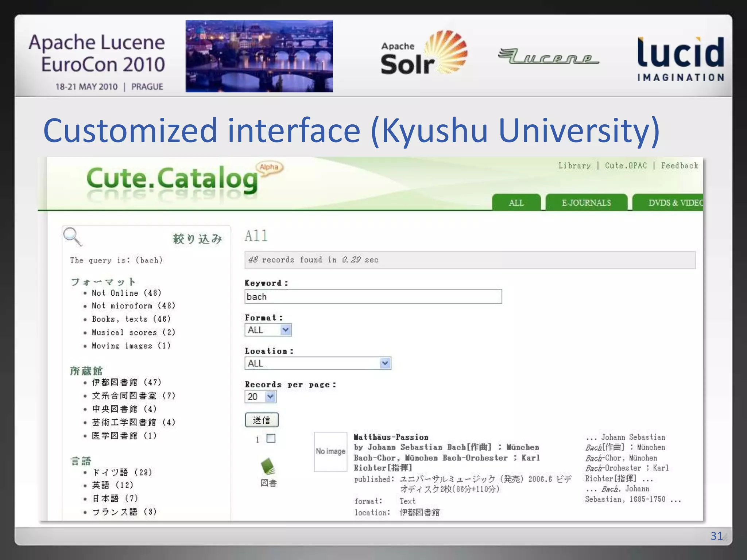Click the Lucid Imagination logo
The image size is (747, 560).
[x=681, y=59]
